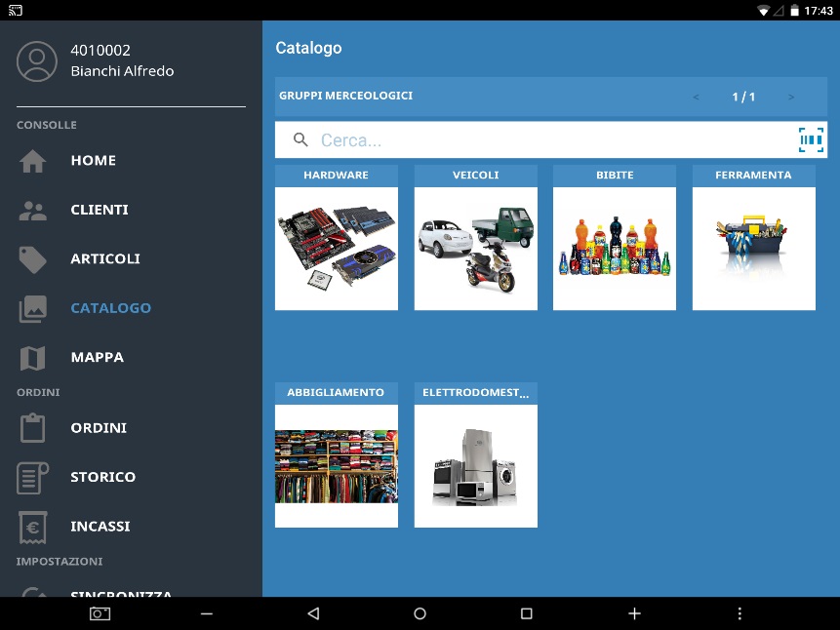Tap the Android home circle button
The height and width of the screenshot is (630, 840).
pos(420,613)
